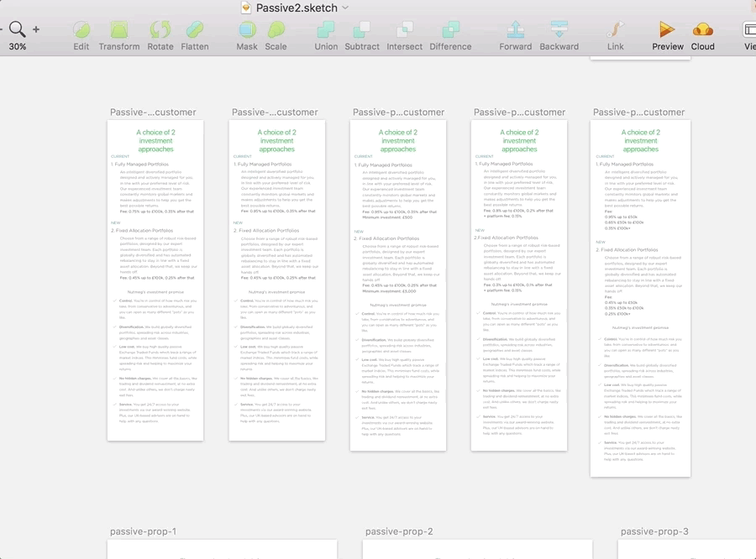Move layer Forward
Image resolution: width=756 pixels, height=559 pixels.
[x=516, y=30]
